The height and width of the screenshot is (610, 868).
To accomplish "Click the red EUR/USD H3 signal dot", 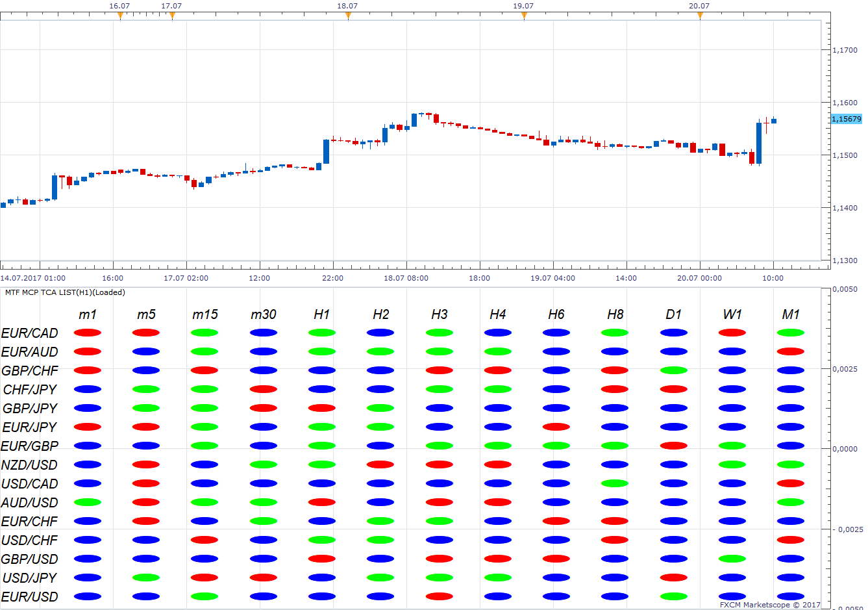I will click(440, 596).
